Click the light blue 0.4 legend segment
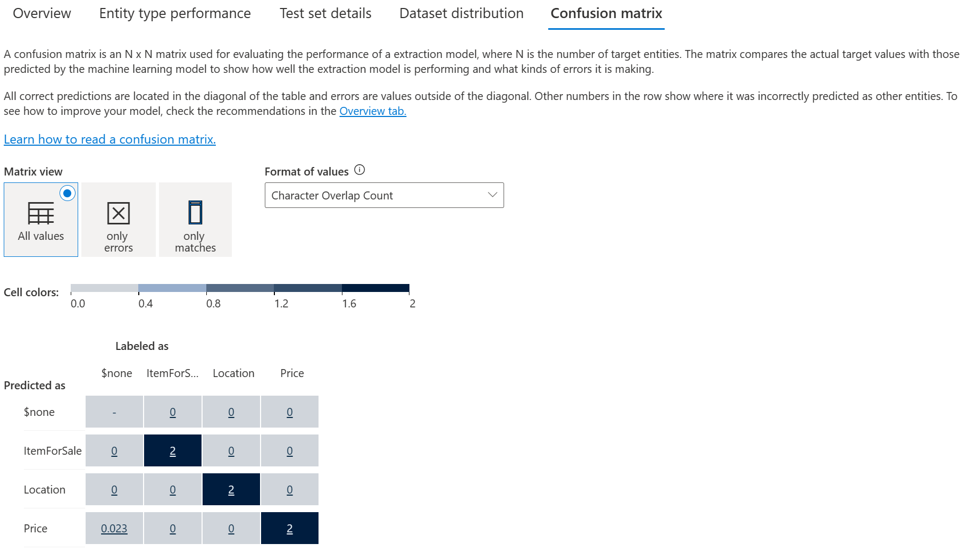 172,288
